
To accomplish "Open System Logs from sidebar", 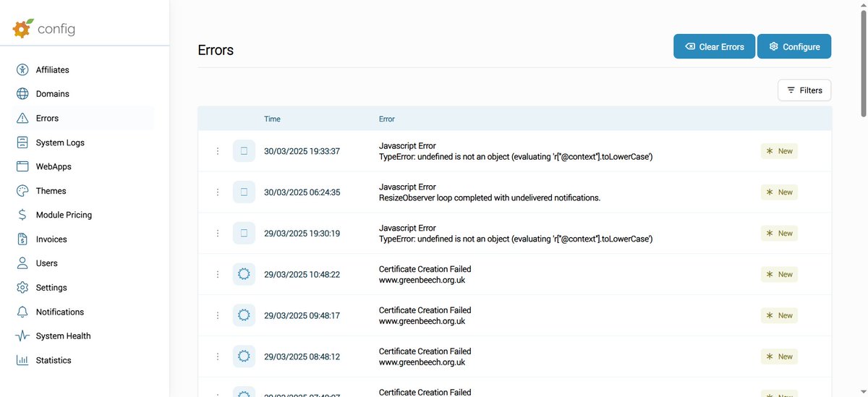I will 85,142.
